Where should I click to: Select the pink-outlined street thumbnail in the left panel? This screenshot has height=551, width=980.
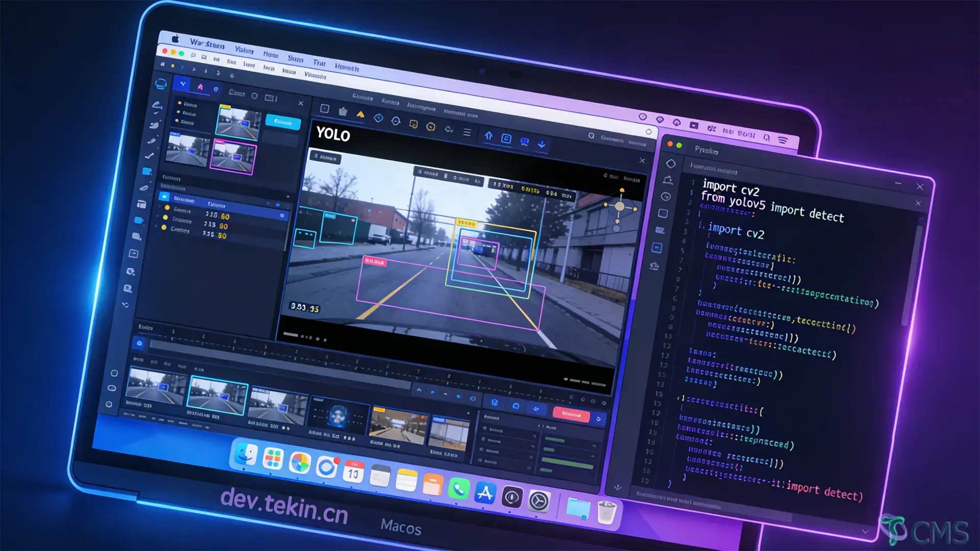[232, 156]
